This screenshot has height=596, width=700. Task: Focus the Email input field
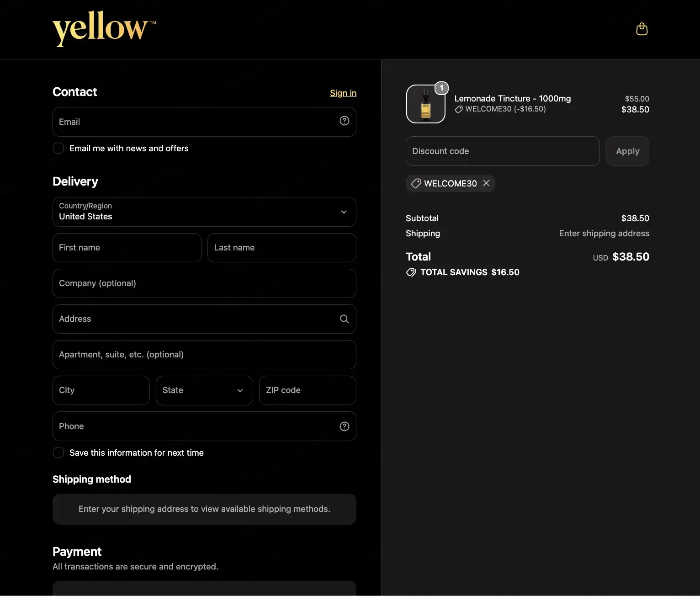204,122
